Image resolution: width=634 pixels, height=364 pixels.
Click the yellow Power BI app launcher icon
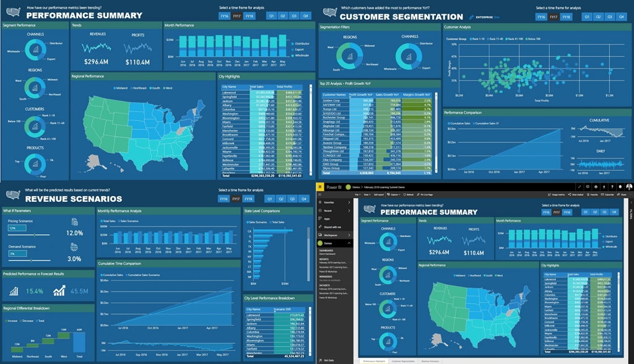pos(320,186)
